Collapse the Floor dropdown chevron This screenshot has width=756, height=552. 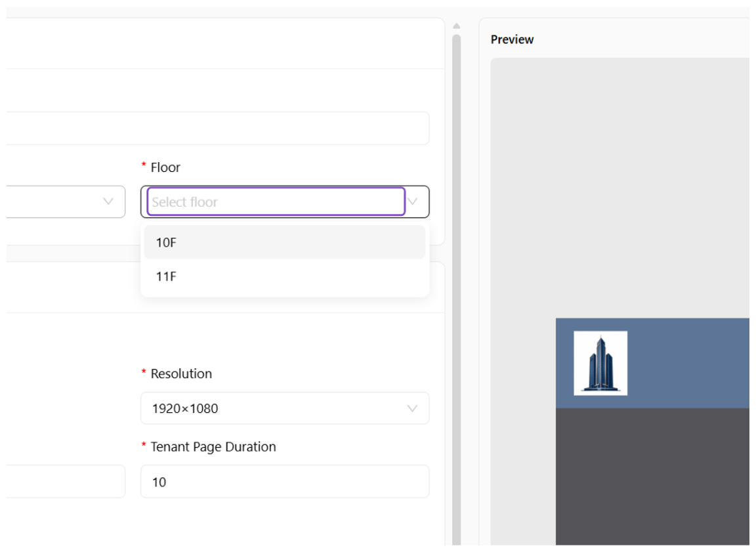pos(412,202)
